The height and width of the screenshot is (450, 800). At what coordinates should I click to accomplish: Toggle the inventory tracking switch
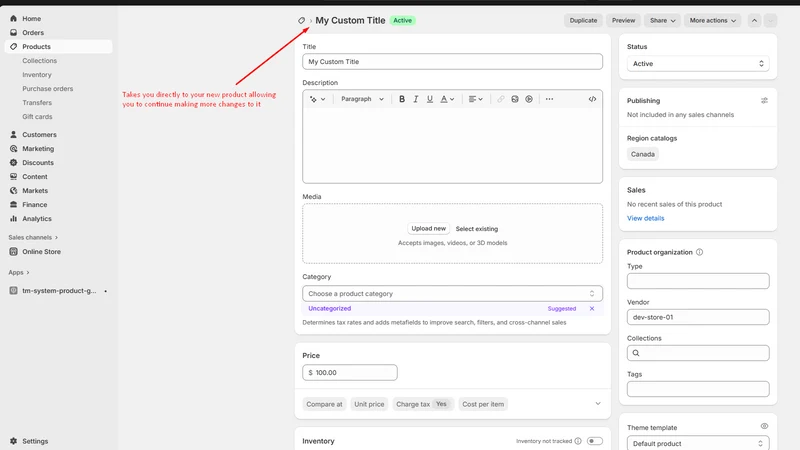594,441
